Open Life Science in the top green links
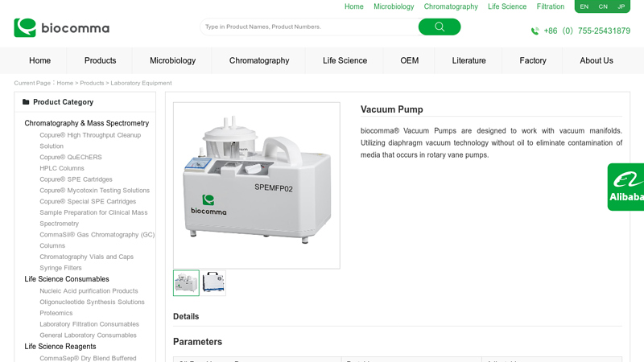 click(x=507, y=6)
